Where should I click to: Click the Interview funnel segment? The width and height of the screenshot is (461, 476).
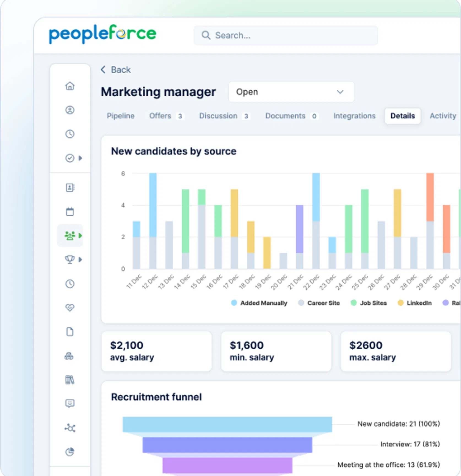pos(227,445)
